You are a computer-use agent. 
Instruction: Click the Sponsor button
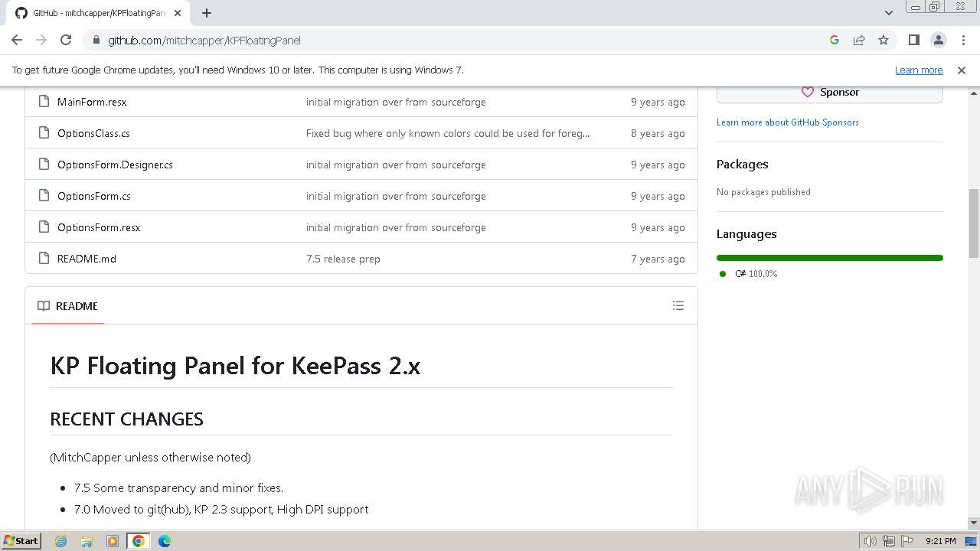click(x=829, y=92)
